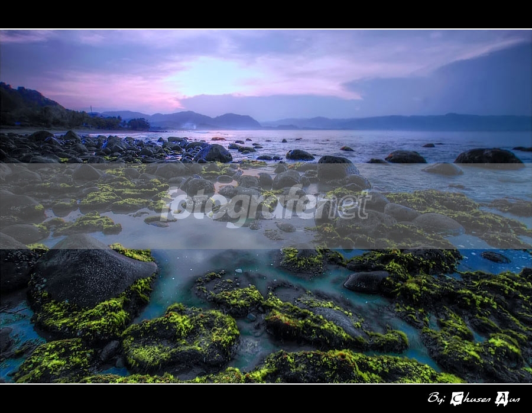
Task: Click the 'By: Chusen Aun' signature
Action: click(x=473, y=398)
